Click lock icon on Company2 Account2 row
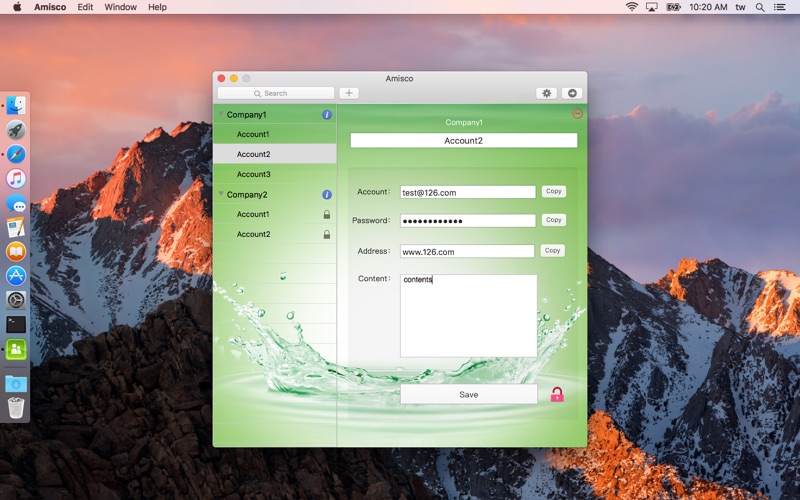800x500 pixels. (327, 234)
